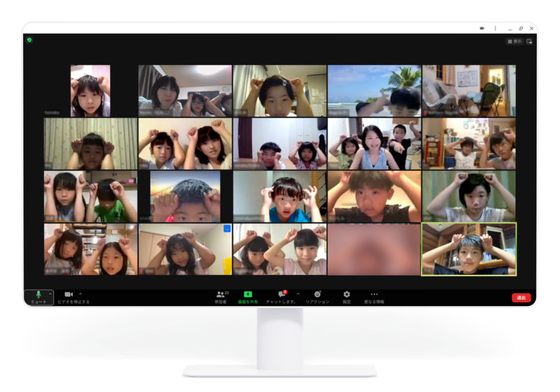Start screen sharing with 画面を共有
The height and width of the screenshot is (392, 560).
[x=248, y=297]
